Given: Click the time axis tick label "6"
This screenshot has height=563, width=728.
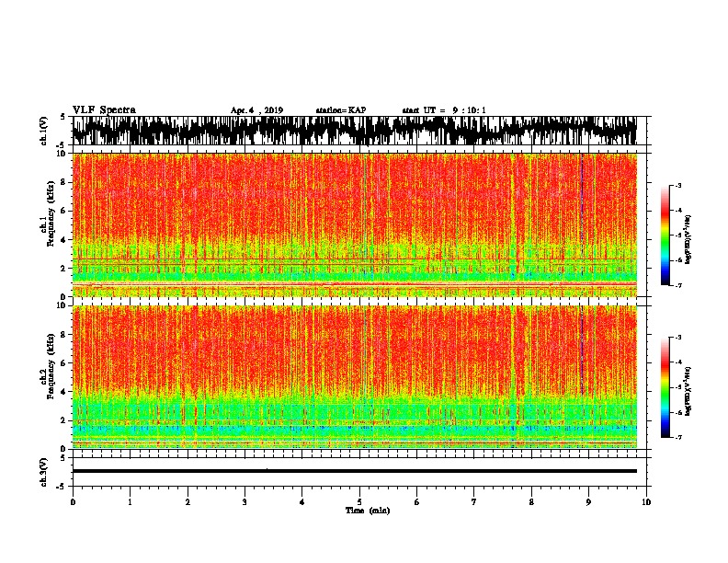Looking at the screenshot, I should 417,502.
